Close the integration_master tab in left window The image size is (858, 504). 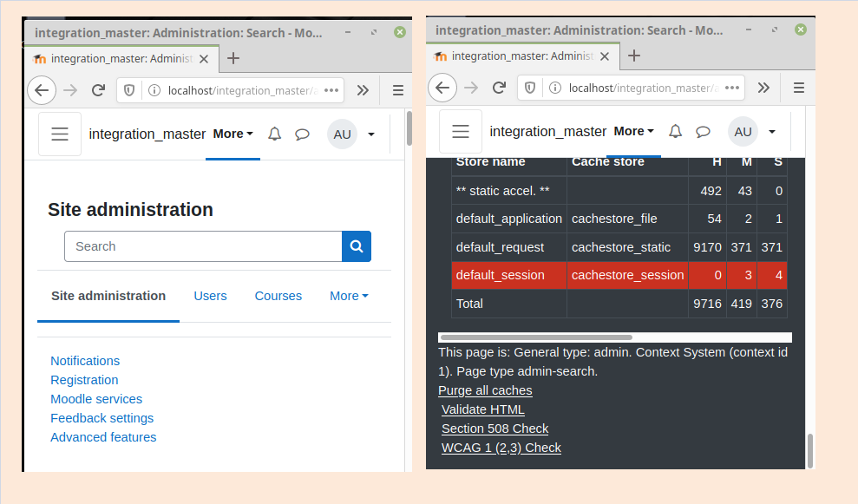pos(204,58)
